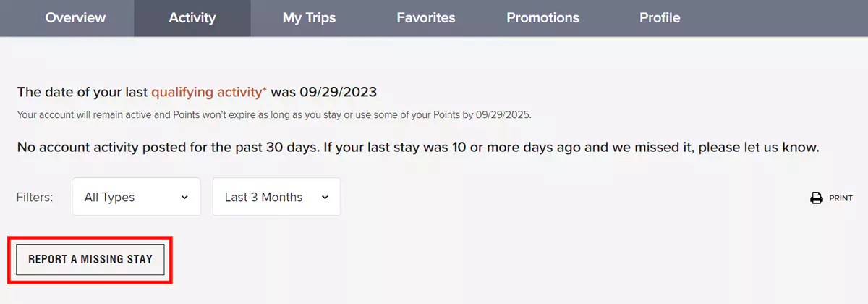
Task: Expand the Last 3 Months date range dropdown
Action: 276,197
